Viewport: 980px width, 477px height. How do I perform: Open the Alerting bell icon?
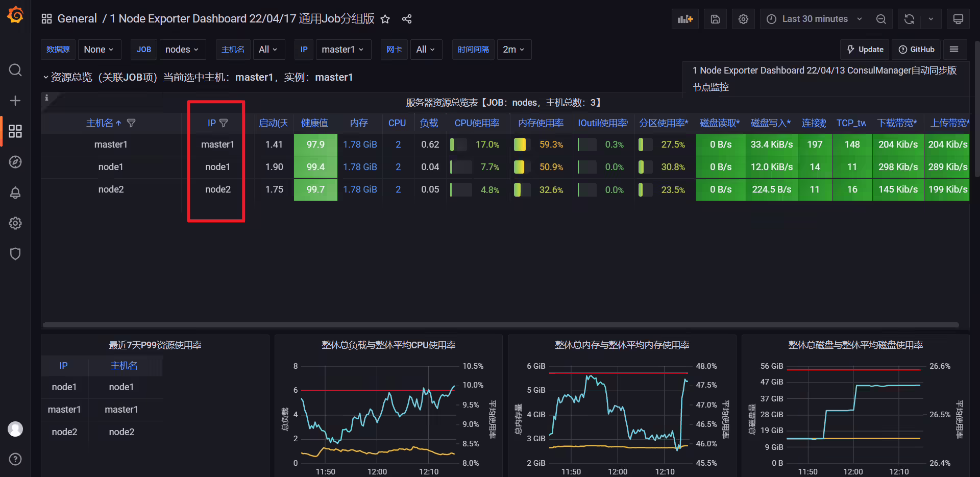(x=15, y=193)
